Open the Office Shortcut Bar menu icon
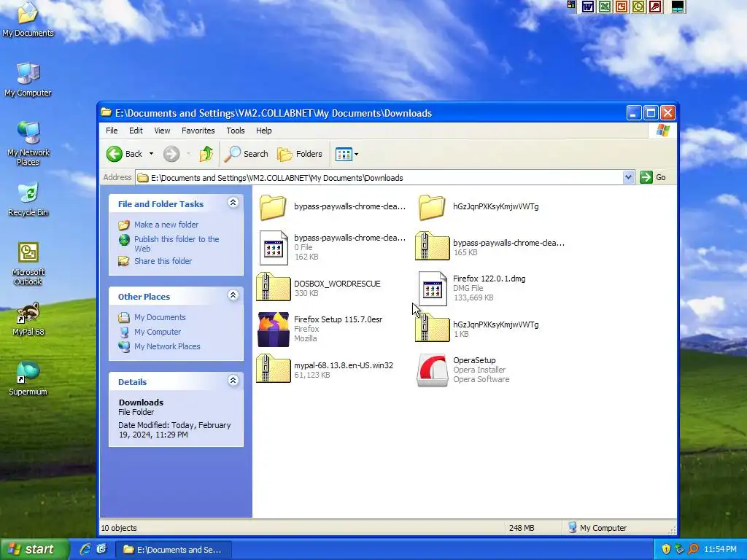This screenshot has width=747, height=560. coord(571,5)
